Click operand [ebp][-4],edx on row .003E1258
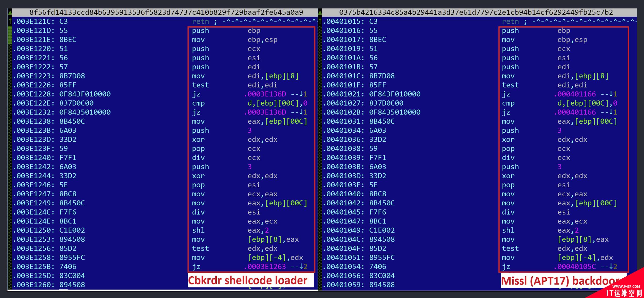The width and height of the screenshot is (644, 298). 275,257
